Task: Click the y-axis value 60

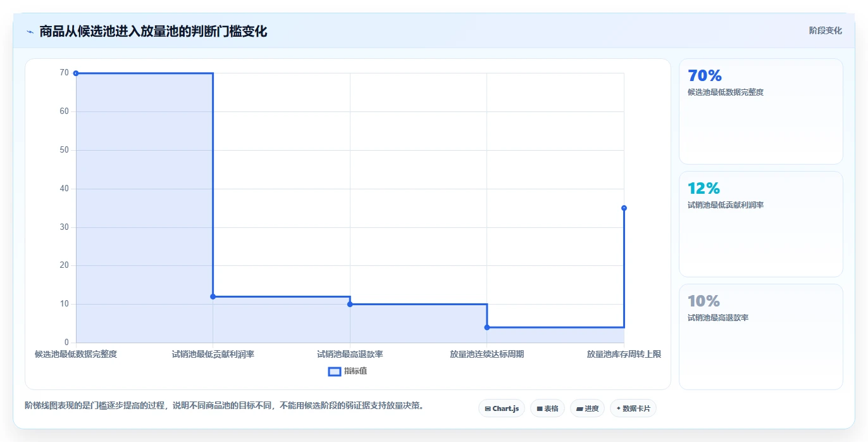Action: point(64,111)
